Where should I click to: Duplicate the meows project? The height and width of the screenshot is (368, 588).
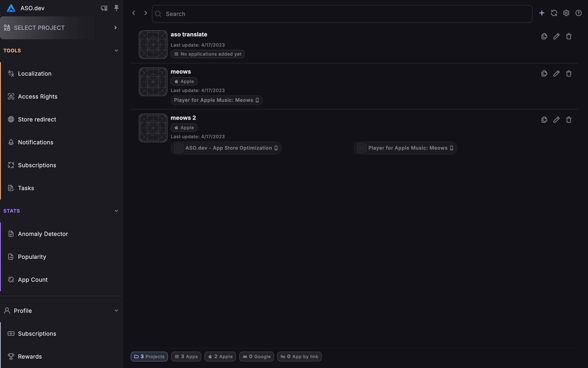pyautogui.click(x=544, y=74)
